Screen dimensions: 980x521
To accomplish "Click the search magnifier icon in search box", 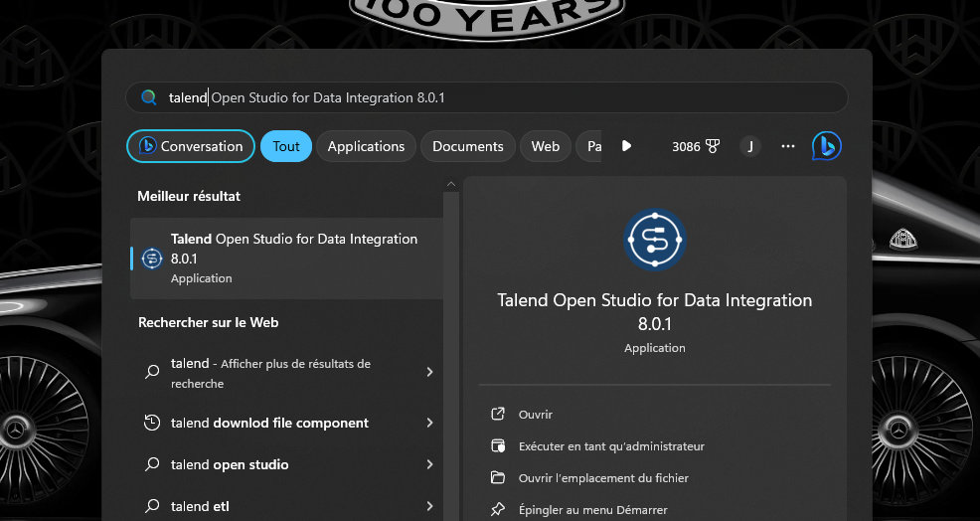I will click(x=149, y=97).
